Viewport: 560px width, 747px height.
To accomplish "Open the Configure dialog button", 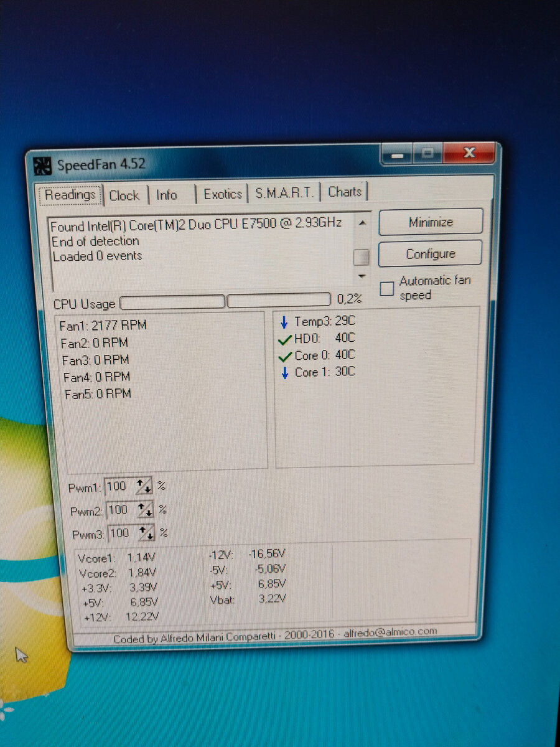I will 431,254.
